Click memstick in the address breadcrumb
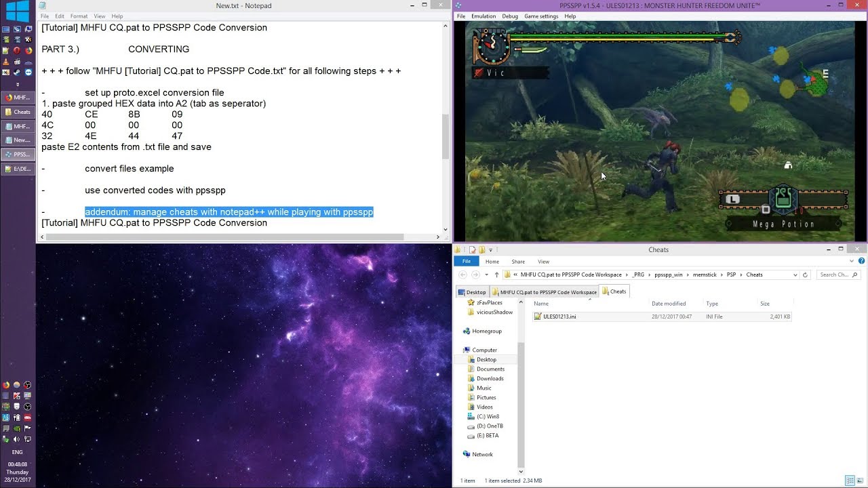The height and width of the screenshot is (488, 868). 705,274
